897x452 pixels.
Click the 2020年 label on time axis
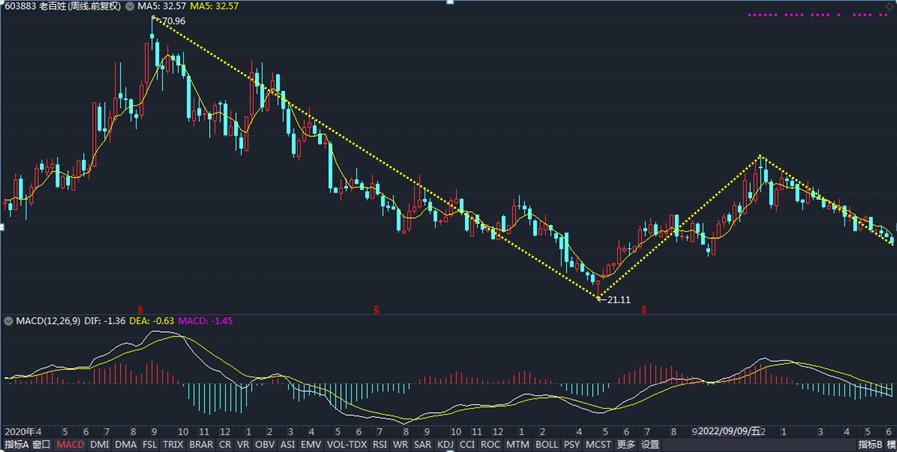coord(19,431)
